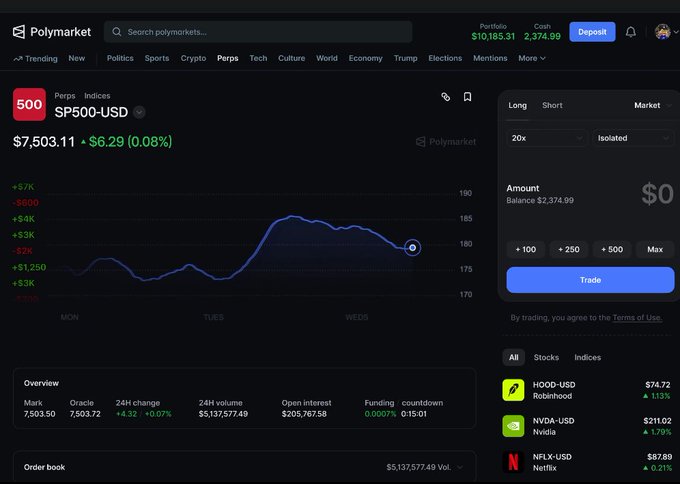680x484 pixels.
Task: Expand the Order book volume chevron
Action: click(x=460, y=467)
